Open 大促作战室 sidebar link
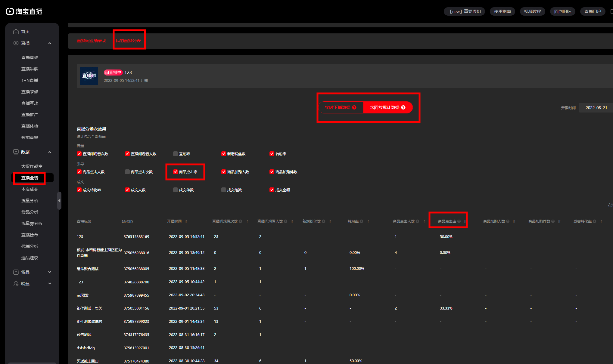Screen dimensions: 613x364 32,166
